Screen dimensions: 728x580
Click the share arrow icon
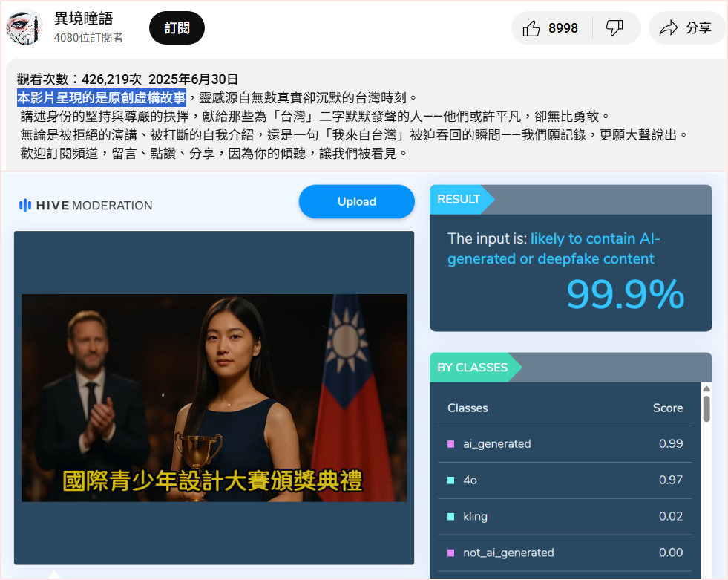[x=669, y=28]
